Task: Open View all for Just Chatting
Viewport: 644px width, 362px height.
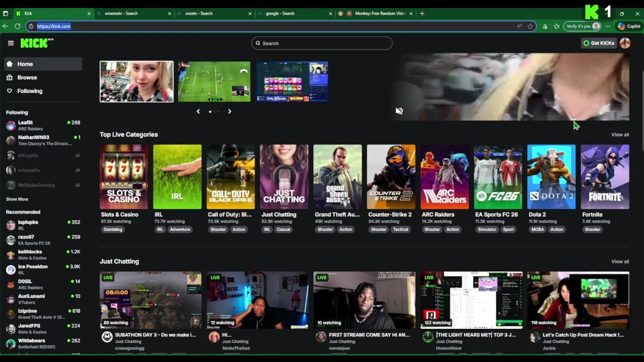Action: click(620, 261)
